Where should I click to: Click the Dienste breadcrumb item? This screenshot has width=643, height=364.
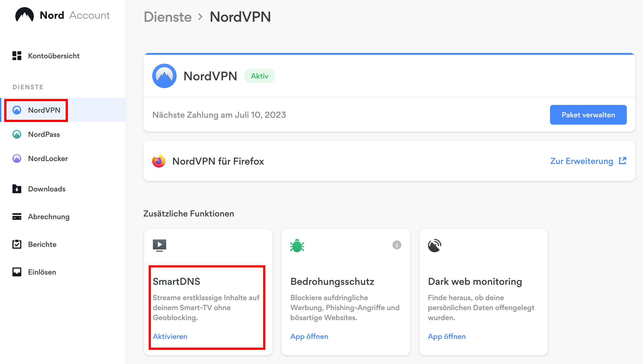coord(168,16)
